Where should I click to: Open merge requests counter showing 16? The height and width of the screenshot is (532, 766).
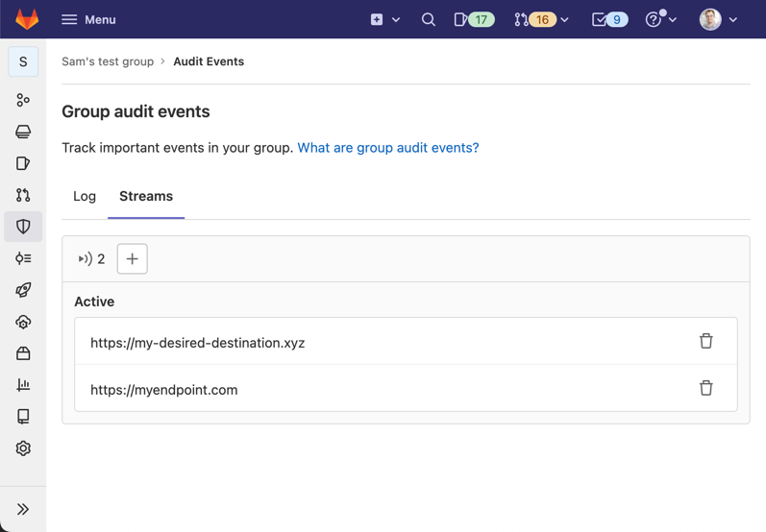[x=535, y=19]
